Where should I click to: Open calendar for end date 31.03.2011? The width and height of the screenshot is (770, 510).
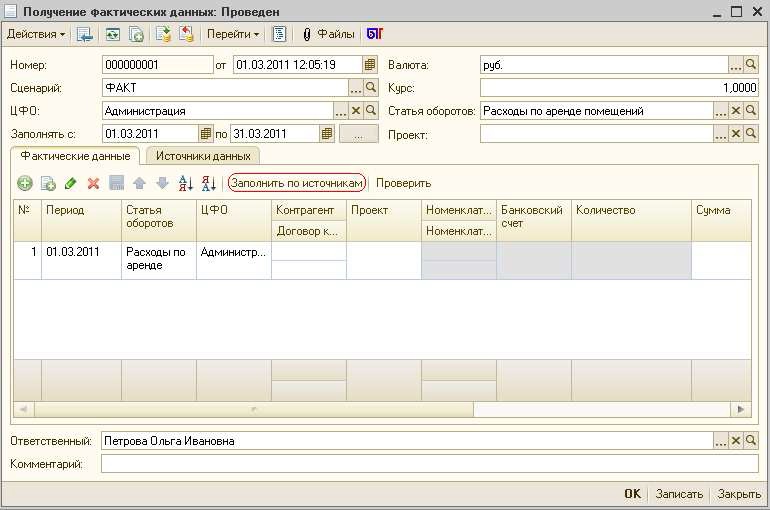pos(327,134)
